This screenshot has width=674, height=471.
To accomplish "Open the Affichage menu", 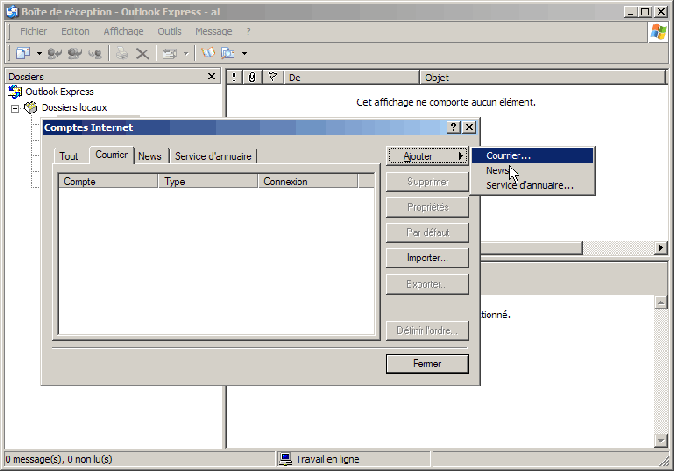I will 123,31.
